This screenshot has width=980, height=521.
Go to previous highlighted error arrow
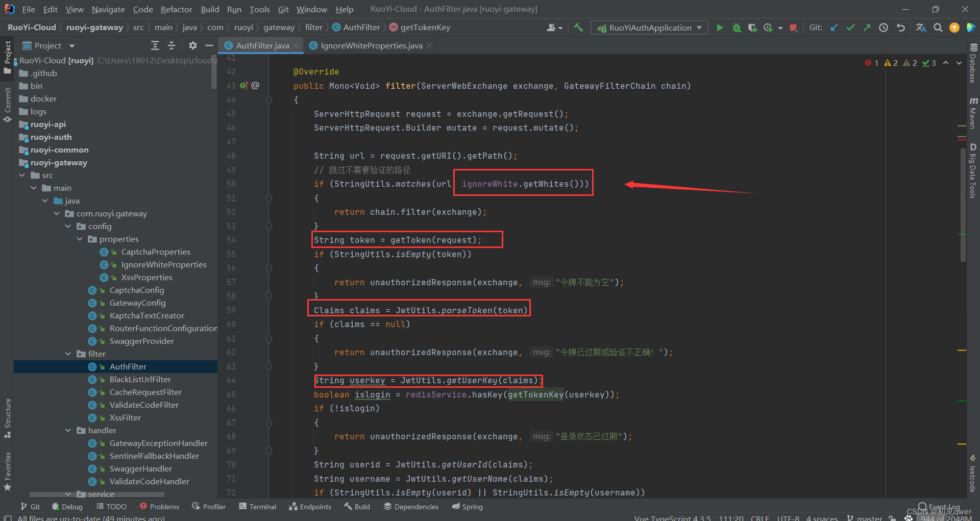tap(946, 63)
